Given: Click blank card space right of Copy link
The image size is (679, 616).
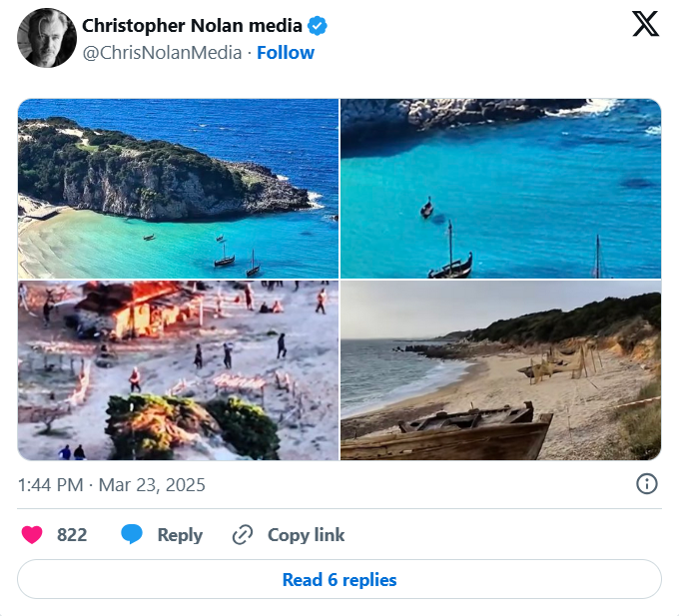Looking at the screenshot, I should point(499,534).
